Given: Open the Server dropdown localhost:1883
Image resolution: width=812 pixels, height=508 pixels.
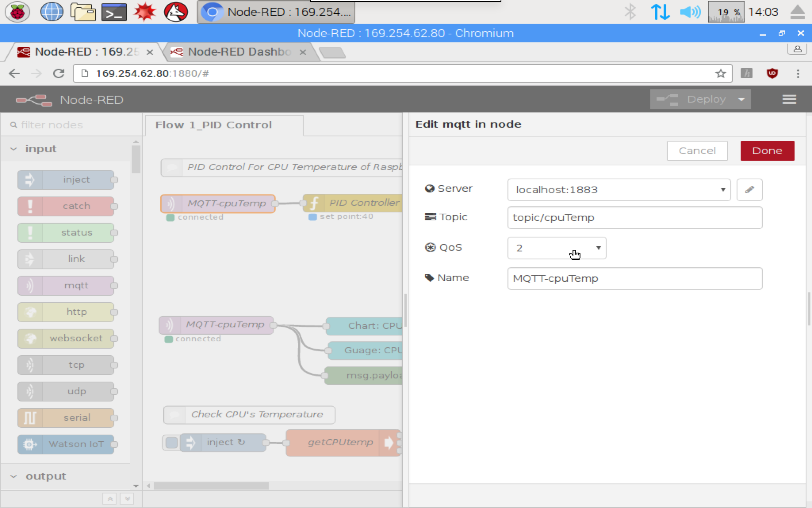Looking at the screenshot, I should coord(619,190).
